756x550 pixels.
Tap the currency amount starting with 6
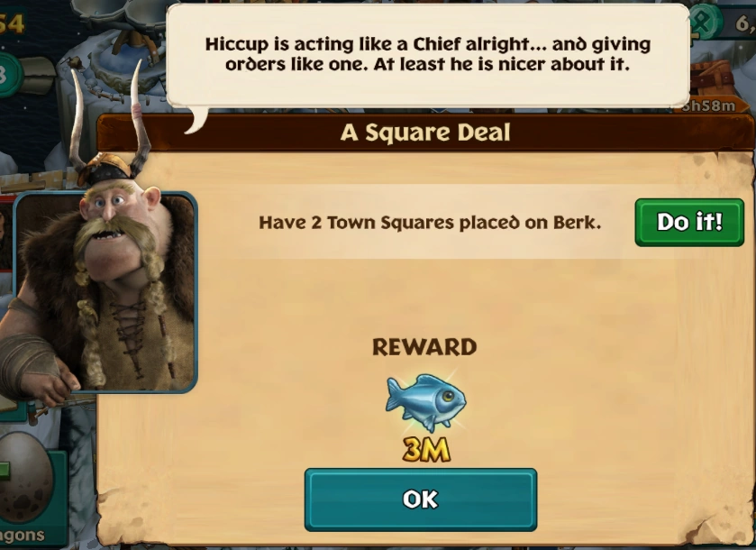[745, 23]
